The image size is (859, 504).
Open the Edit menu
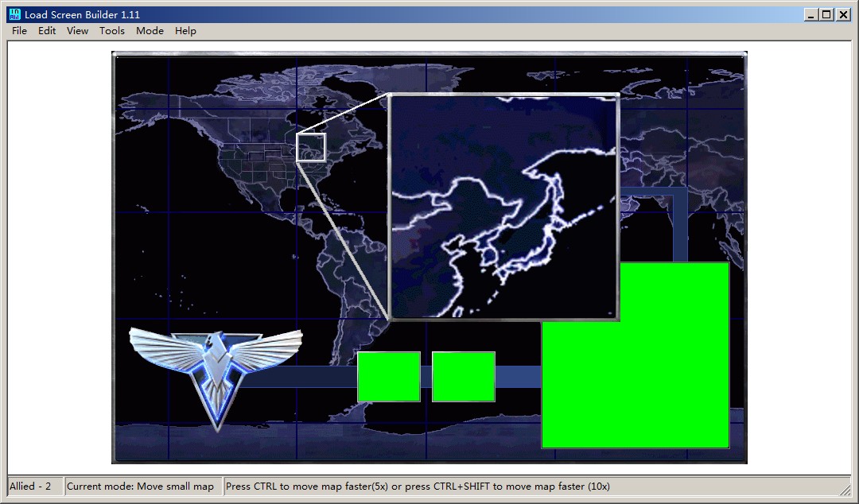(47, 31)
